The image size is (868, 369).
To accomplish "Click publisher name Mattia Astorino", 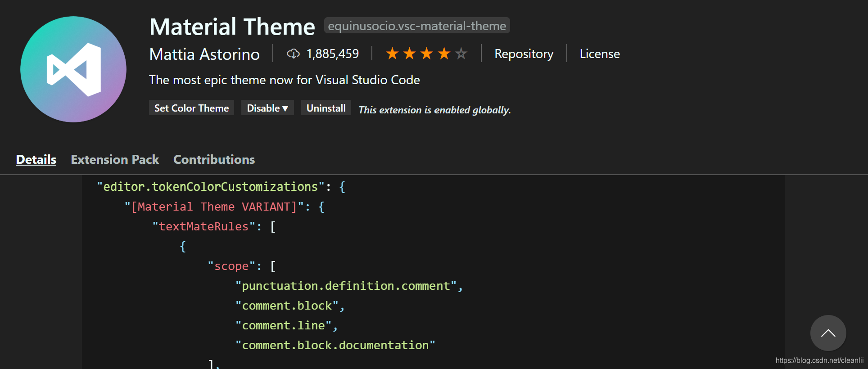I will tap(204, 54).
